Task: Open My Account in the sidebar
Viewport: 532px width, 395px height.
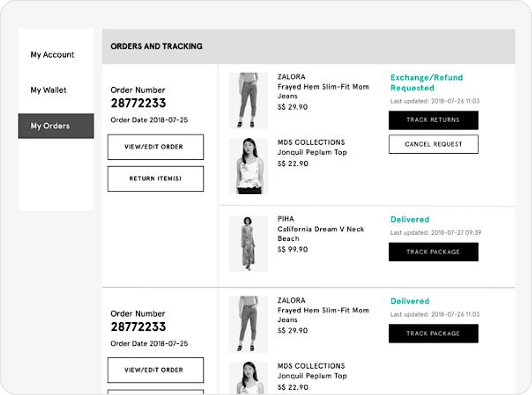Action: point(52,55)
